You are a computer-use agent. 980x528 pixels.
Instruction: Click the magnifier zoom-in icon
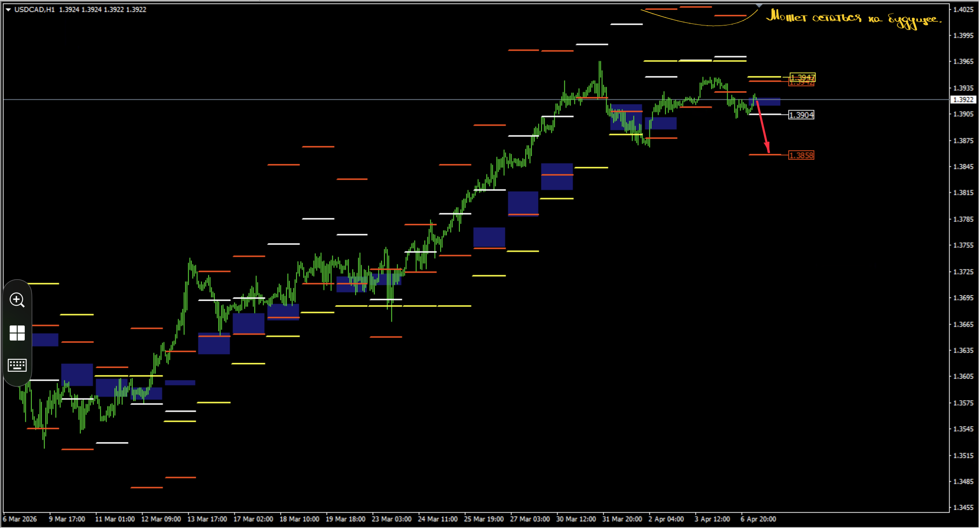coord(17,300)
